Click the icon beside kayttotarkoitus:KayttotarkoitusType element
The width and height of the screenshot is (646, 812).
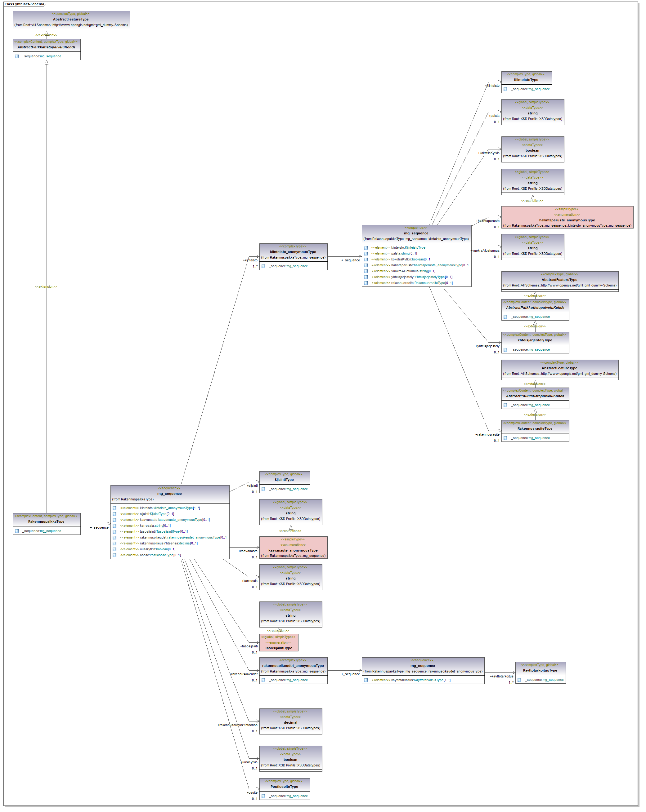(x=366, y=680)
